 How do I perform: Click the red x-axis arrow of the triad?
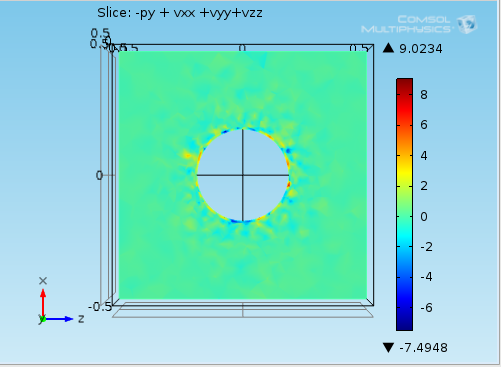[43, 303]
